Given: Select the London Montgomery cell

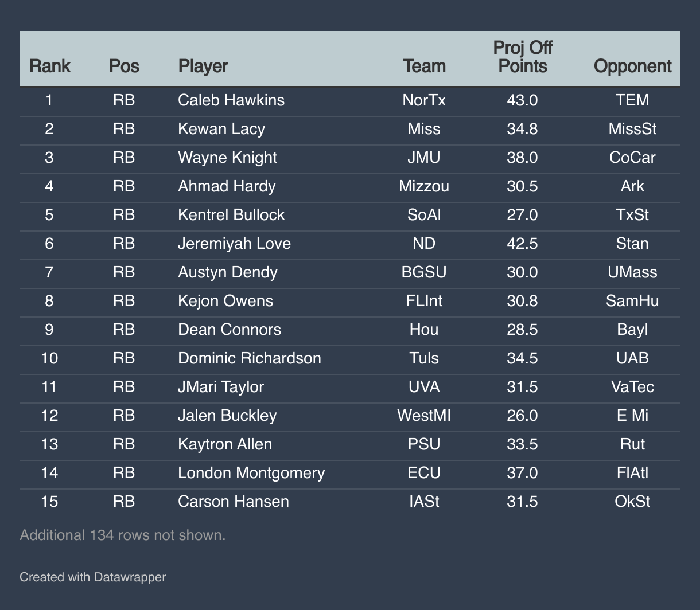Looking at the screenshot, I should click(x=251, y=473).
